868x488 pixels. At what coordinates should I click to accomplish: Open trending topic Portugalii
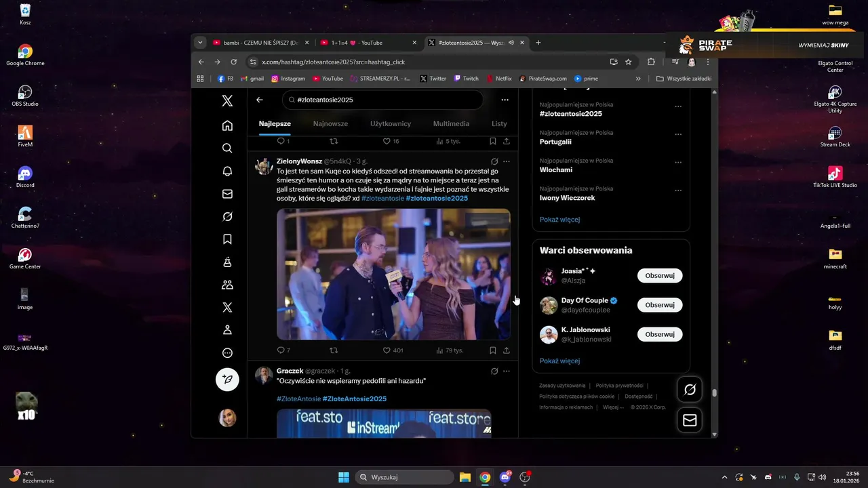coord(555,142)
